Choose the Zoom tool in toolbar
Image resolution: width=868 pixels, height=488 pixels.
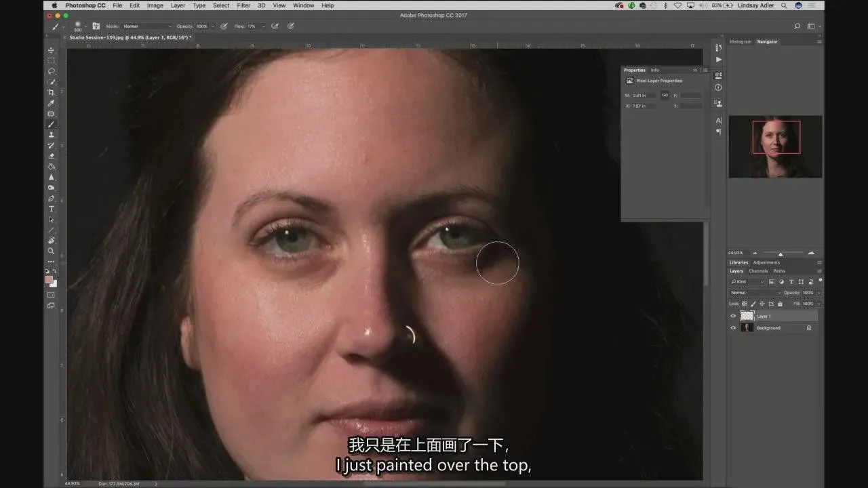(51, 251)
